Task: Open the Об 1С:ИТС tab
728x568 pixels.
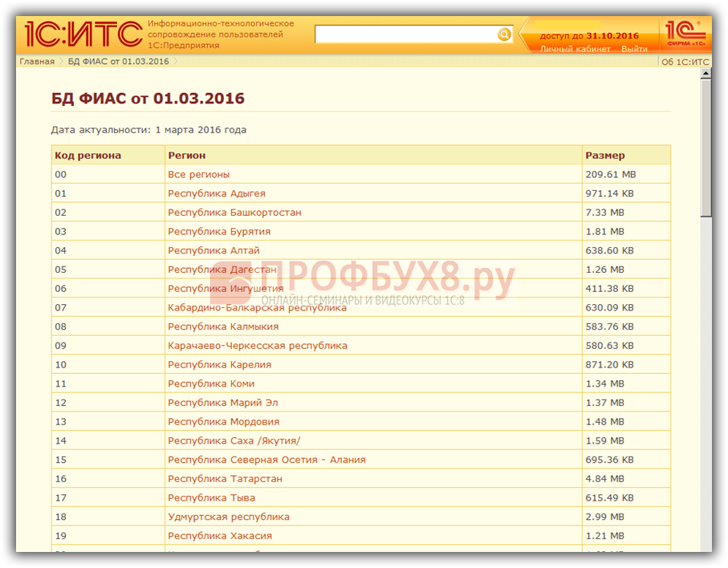Action: tap(685, 62)
